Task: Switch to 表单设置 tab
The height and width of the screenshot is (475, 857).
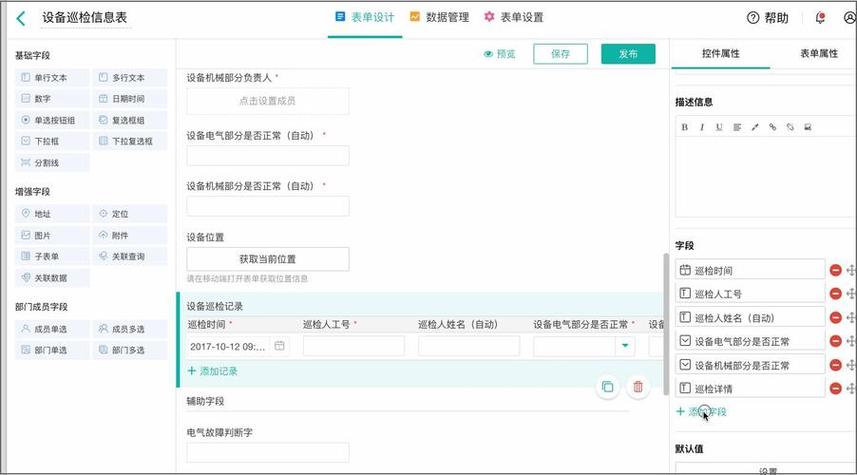Action: (514, 17)
